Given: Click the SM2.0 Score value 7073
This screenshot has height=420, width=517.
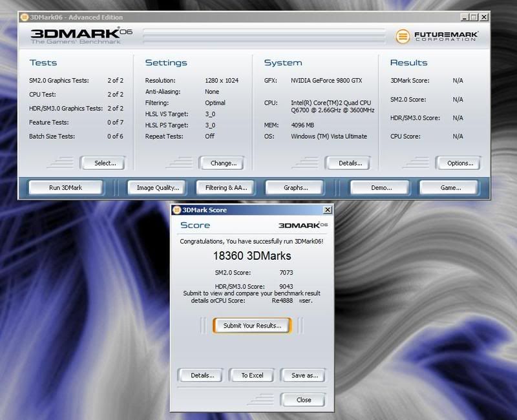Looking at the screenshot, I should pyautogui.click(x=286, y=273).
